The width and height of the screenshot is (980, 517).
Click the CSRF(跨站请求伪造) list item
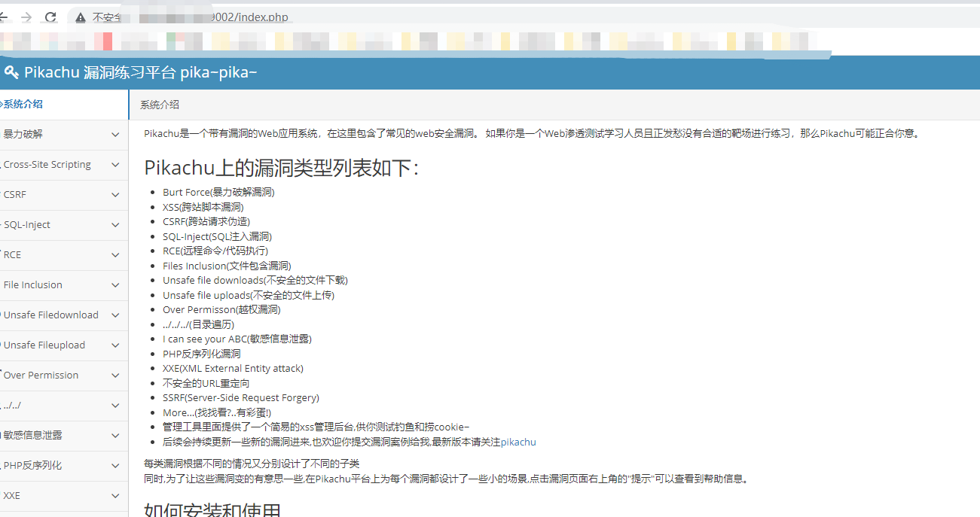pyautogui.click(x=206, y=221)
